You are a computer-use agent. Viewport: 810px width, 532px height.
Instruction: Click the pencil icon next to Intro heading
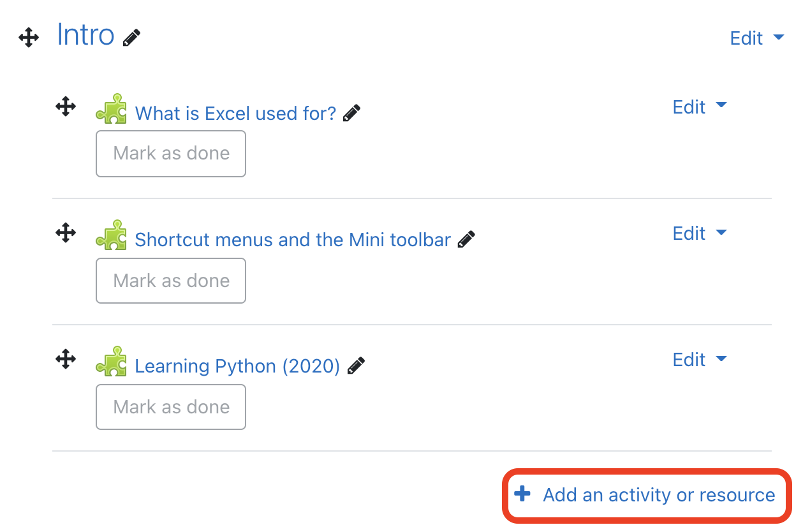[x=131, y=37]
